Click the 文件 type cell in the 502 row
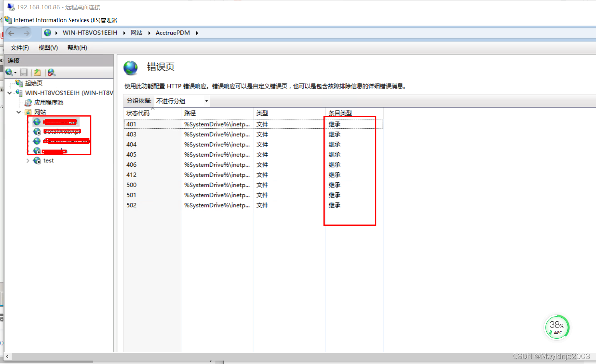The image size is (596, 364). coord(262,205)
